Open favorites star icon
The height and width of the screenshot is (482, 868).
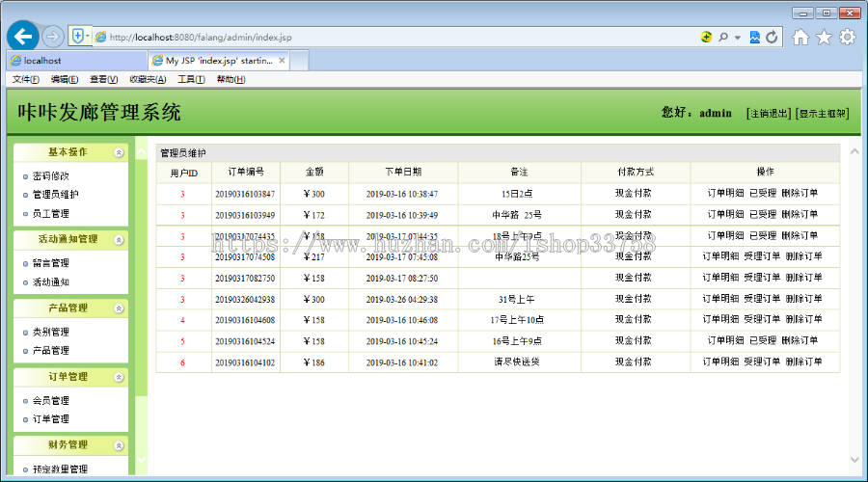point(824,37)
